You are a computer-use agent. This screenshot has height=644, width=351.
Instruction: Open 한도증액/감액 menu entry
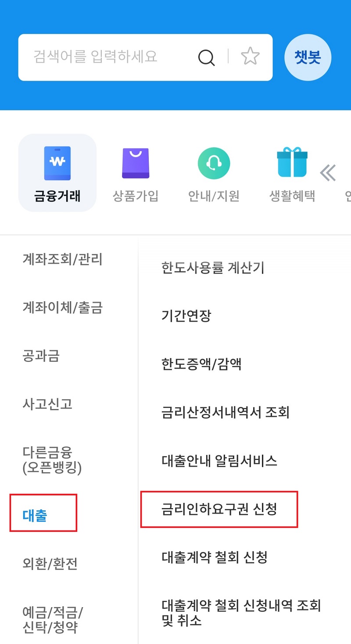coord(201,364)
